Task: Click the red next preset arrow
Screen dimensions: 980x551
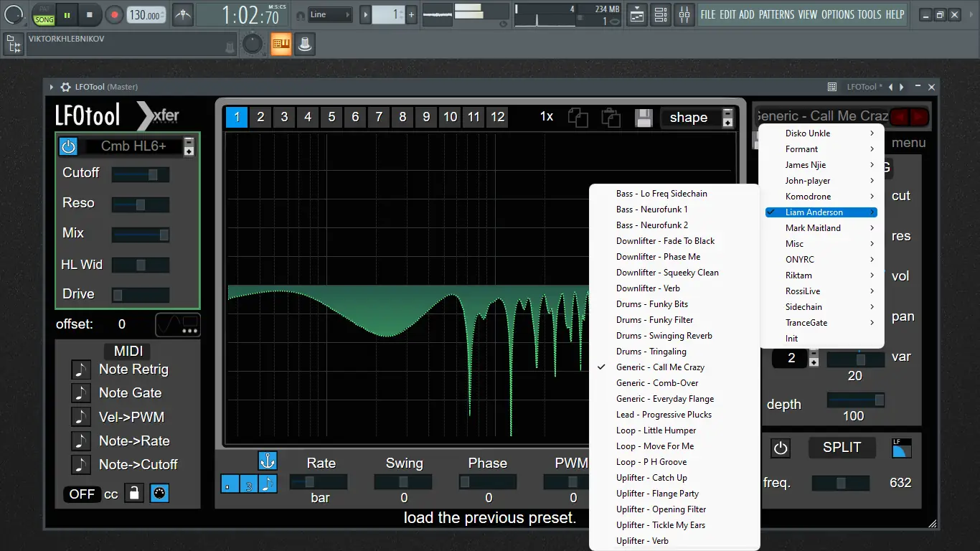Action: (x=919, y=116)
